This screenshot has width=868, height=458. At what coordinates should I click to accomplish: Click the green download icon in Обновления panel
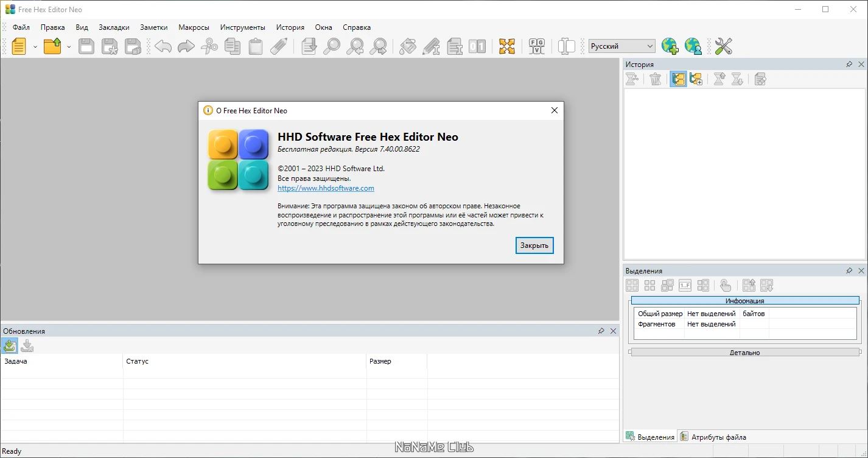[x=10, y=346]
